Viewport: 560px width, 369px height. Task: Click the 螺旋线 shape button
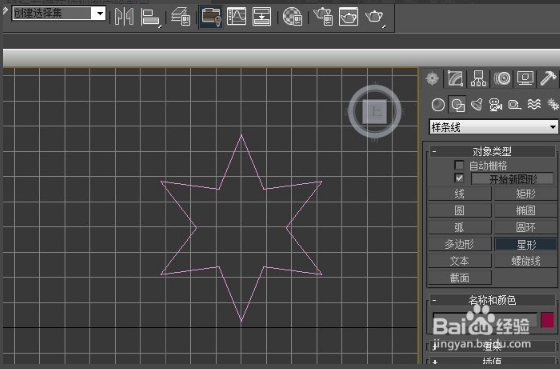526,261
